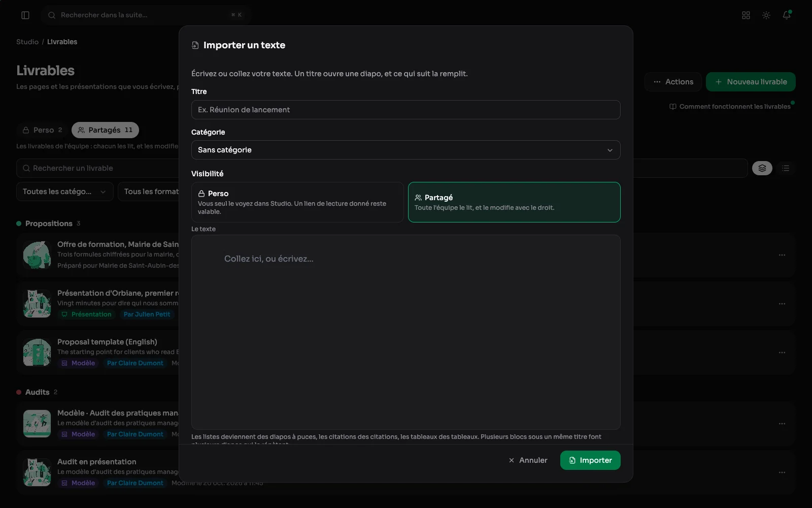Click Modèle badge on Audit en présentation row
812x508 pixels.
(x=78, y=483)
